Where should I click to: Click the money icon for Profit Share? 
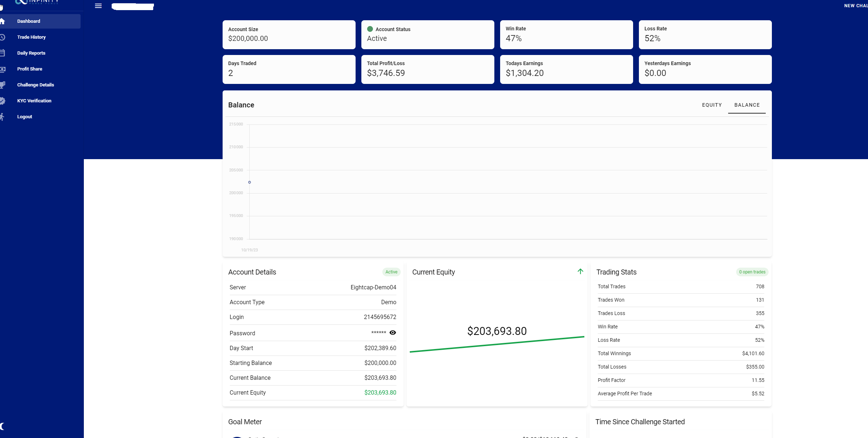tap(2, 69)
